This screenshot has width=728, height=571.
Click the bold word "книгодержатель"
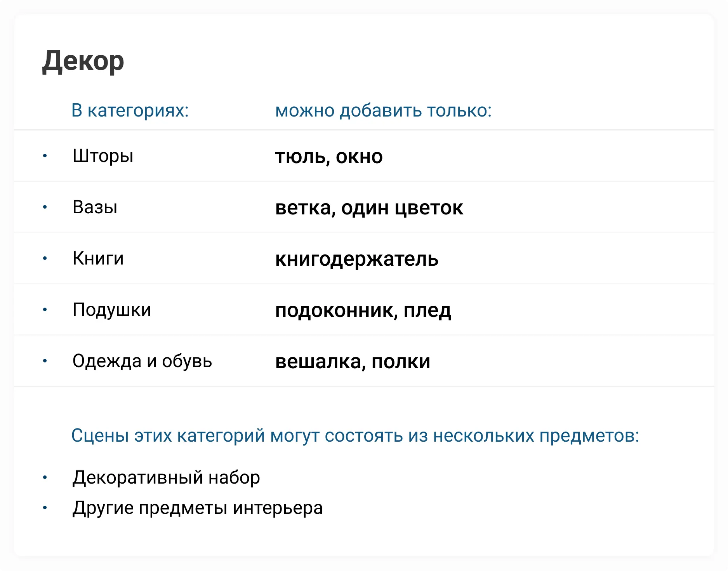coord(356,259)
